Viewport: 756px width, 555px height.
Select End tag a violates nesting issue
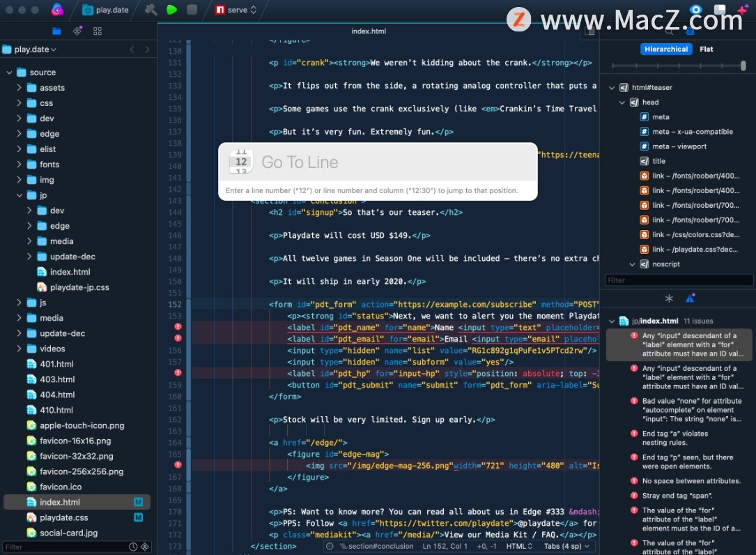(675, 438)
